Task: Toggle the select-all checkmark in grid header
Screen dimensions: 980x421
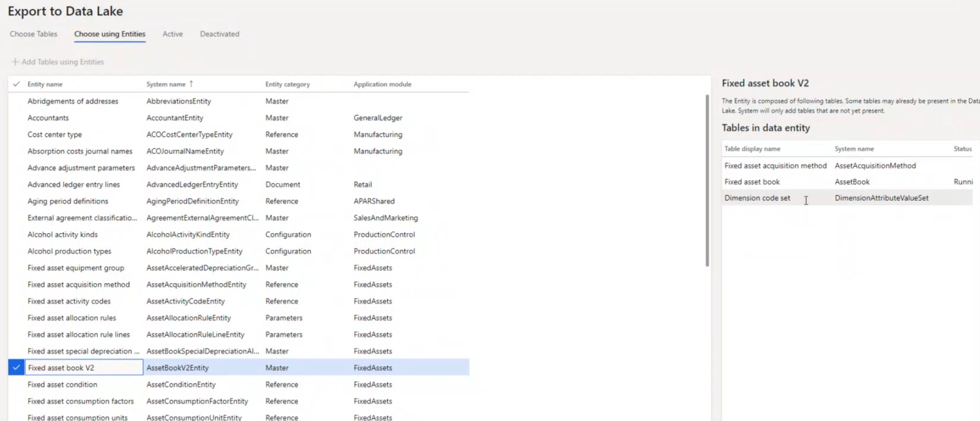Action: [x=16, y=84]
